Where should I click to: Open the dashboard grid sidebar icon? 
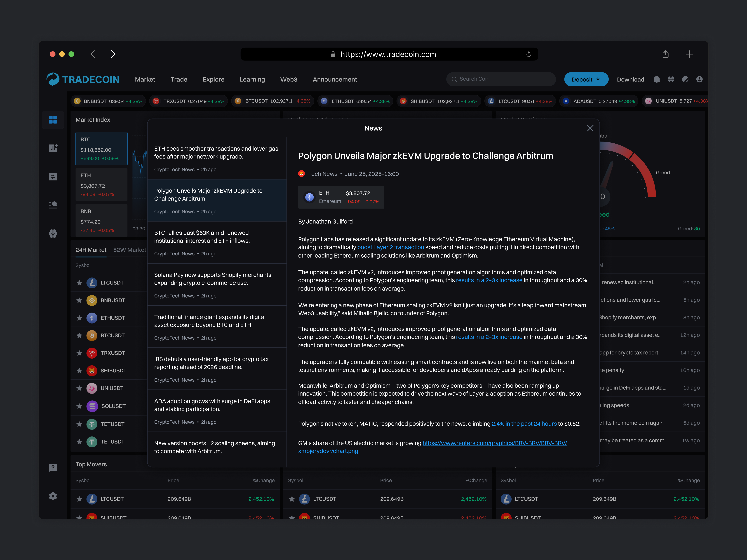[53, 120]
